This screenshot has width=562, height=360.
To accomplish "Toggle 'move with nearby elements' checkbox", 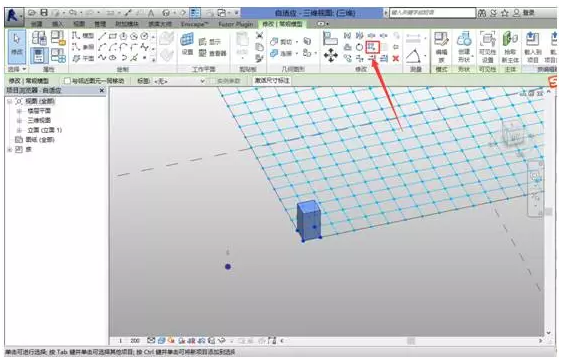I will (67, 81).
